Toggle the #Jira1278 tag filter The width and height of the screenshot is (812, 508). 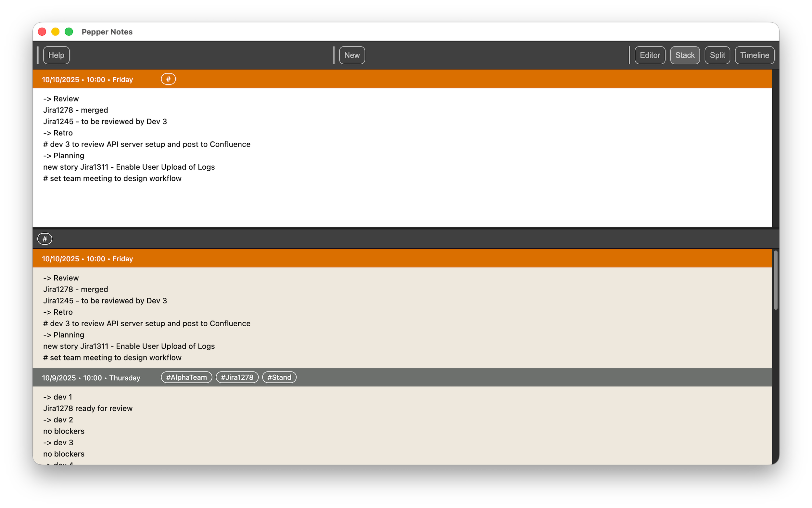237,377
